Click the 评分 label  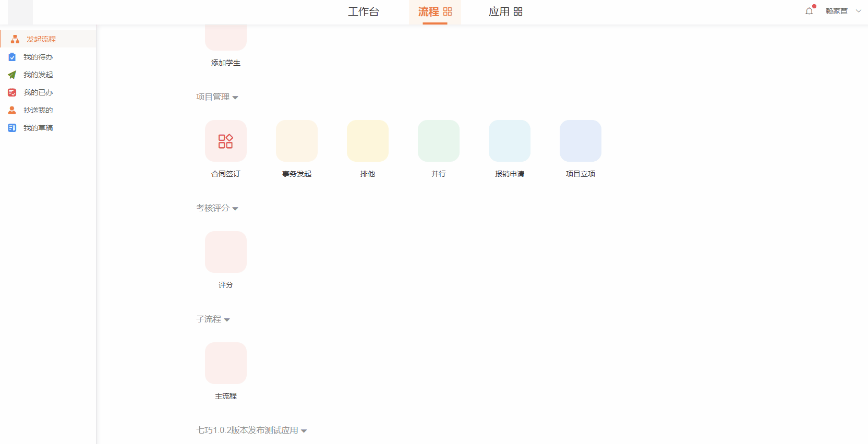click(x=226, y=285)
